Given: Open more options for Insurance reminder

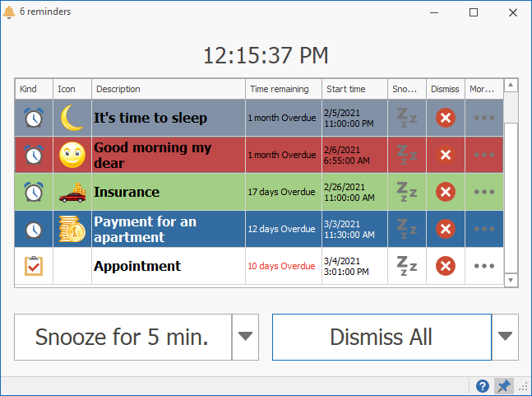Looking at the screenshot, I should tap(484, 192).
